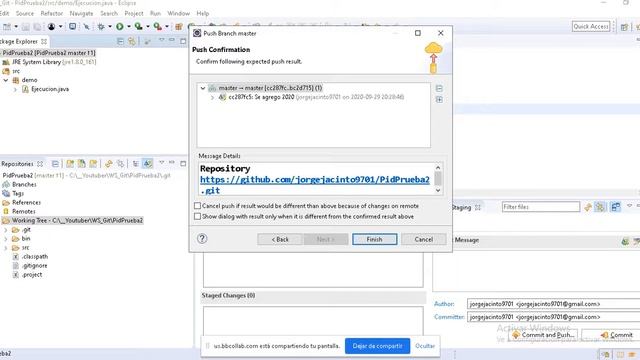Toggle hierarchical branch layout in Repositories view

[136, 164]
